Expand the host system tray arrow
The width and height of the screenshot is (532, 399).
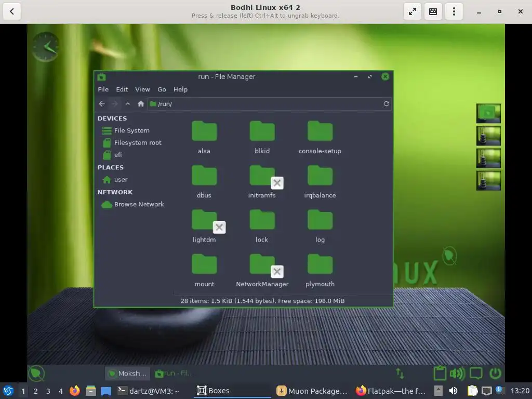click(438, 391)
